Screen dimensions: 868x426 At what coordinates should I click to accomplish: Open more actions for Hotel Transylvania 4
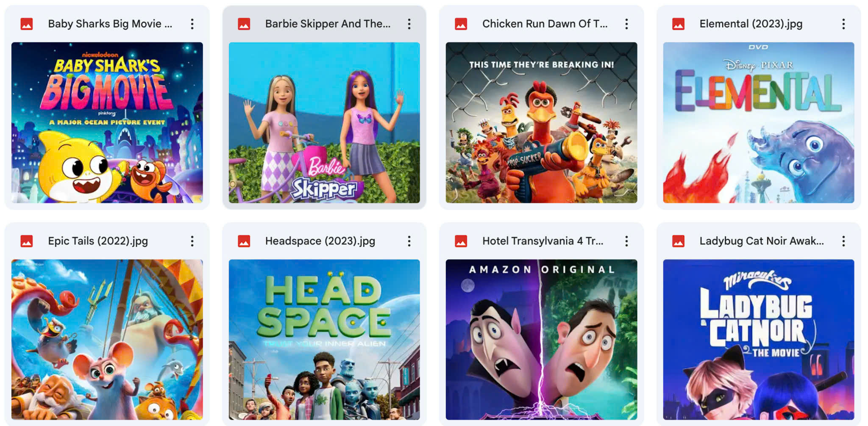(626, 241)
